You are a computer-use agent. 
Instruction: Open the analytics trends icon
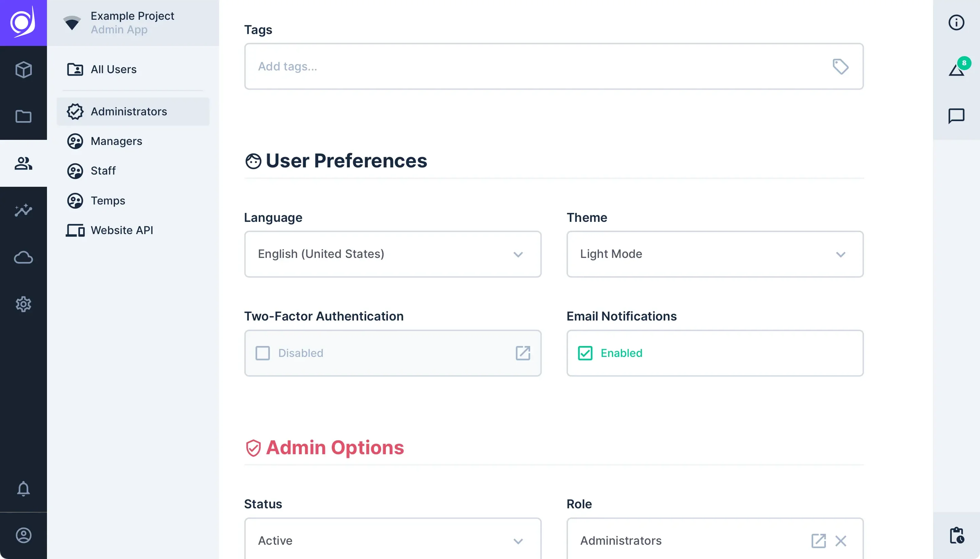pyautogui.click(x=23, y=210)
